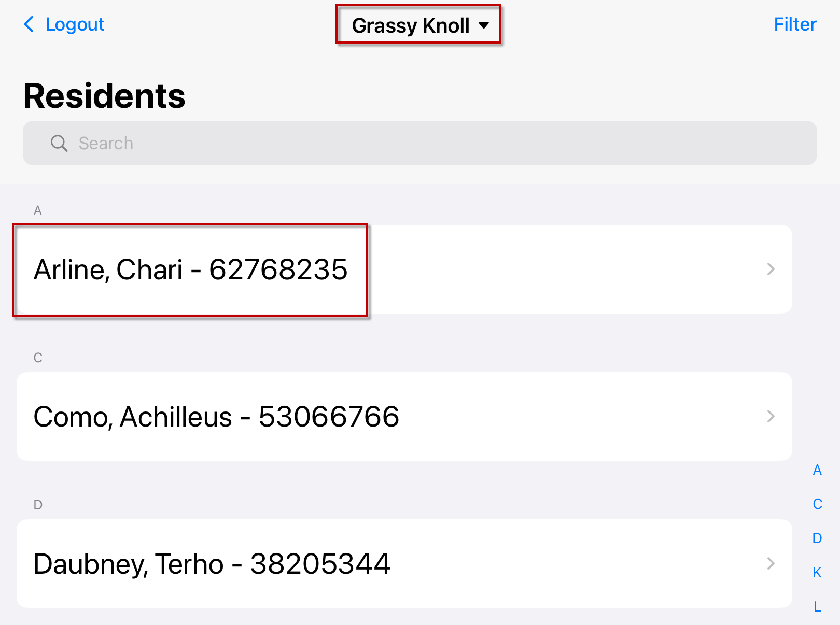Click the chevron on Daubney, Terho's row
The height and width of the screenshot is (625, 840).
click(772, 564)
